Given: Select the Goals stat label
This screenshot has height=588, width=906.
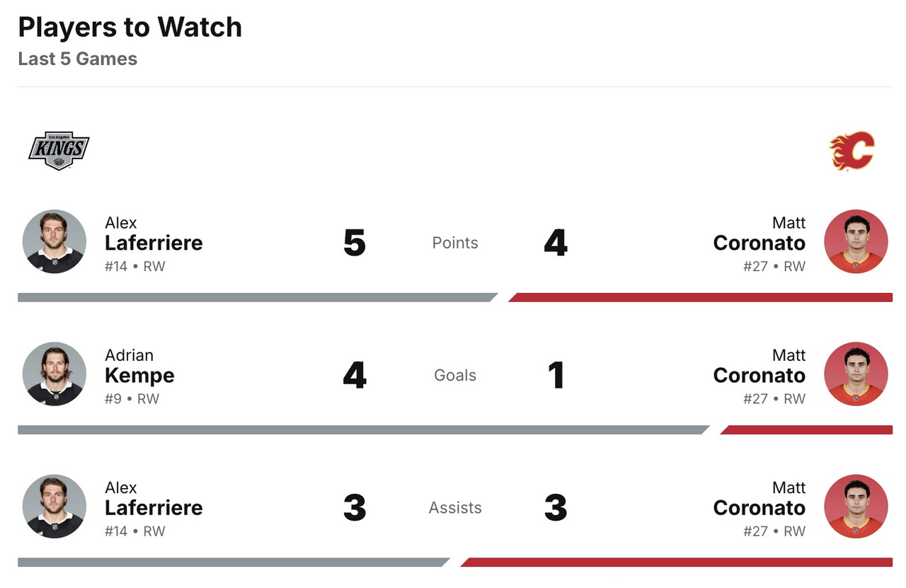Looking at the screenshot, I should 455,375.
